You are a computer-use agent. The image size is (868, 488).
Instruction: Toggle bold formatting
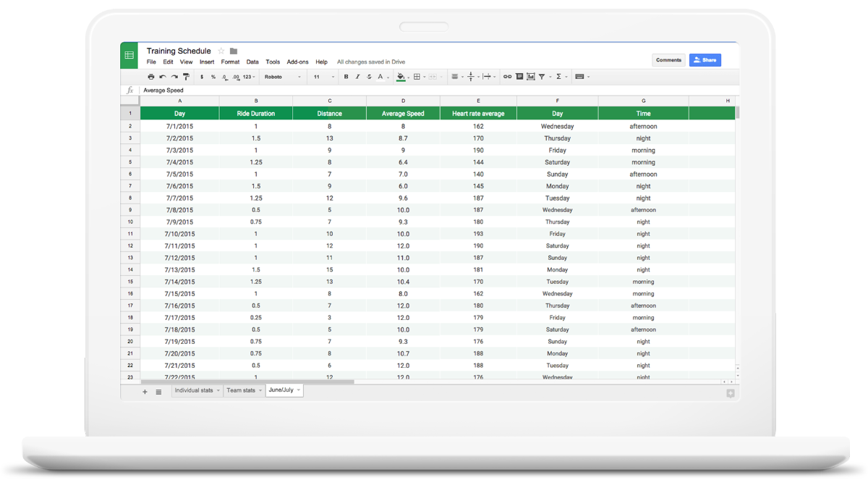pyautogui.click(x=346, y=77)
